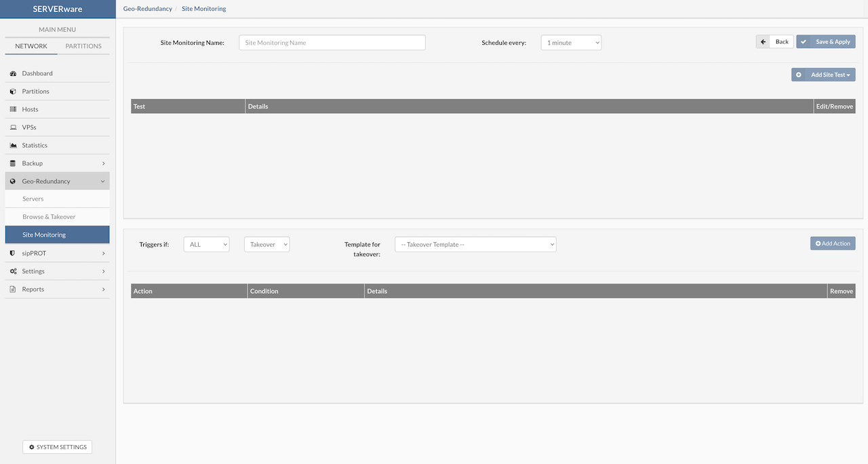Screen dimensions: 868x464
Task: Open the Triggers if ALL dropdown
Action: click(206, 244)
